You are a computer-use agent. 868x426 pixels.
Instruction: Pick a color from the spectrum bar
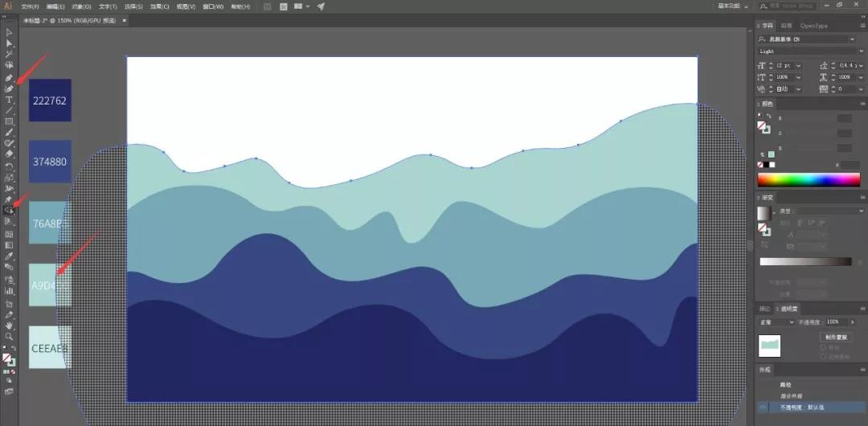pyautogui.click(x=804, y=179)
